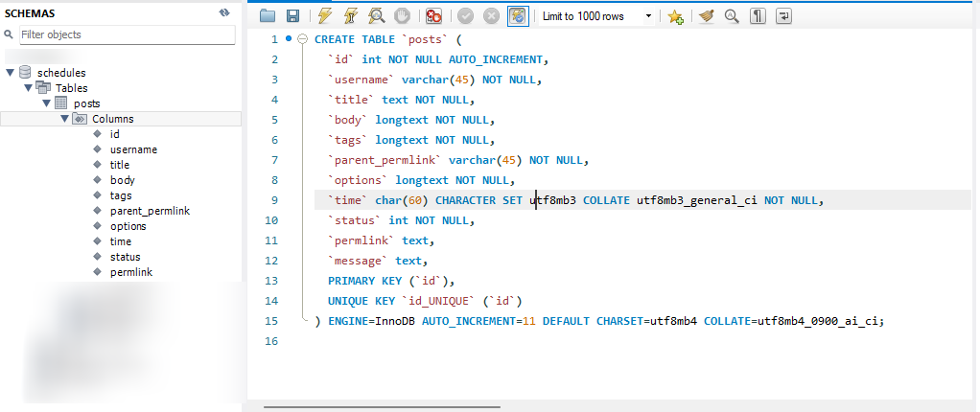Click AUTO_INCREMENT keyword on line 2

[497, 59]
